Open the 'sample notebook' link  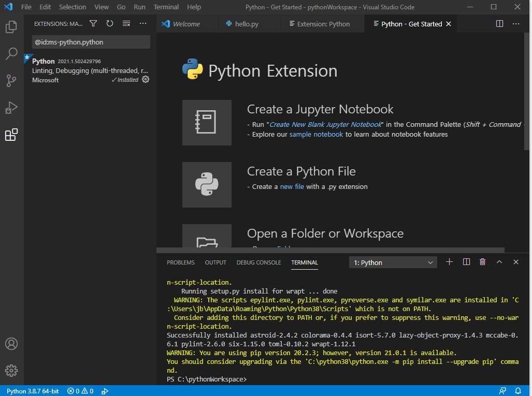point(316,134)
